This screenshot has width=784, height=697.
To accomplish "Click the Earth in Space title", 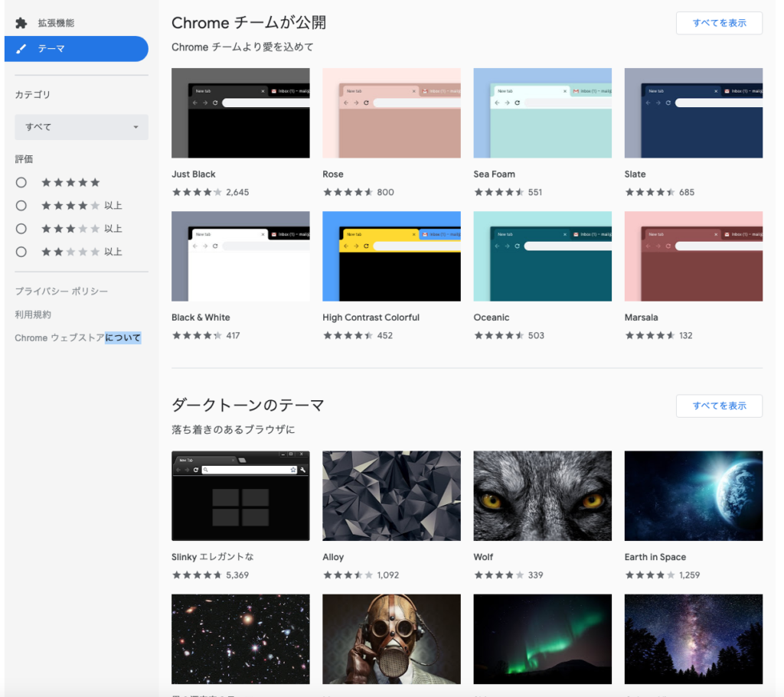I will (655, 557).
